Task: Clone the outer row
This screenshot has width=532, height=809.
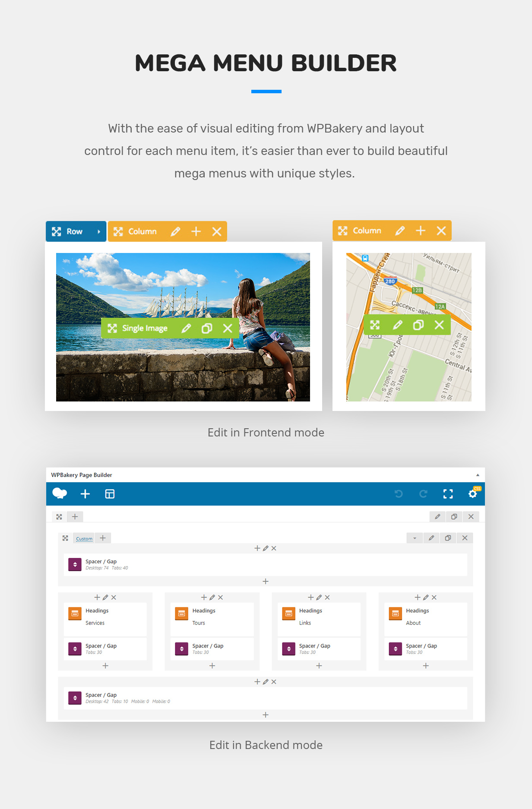Action: 454,517
